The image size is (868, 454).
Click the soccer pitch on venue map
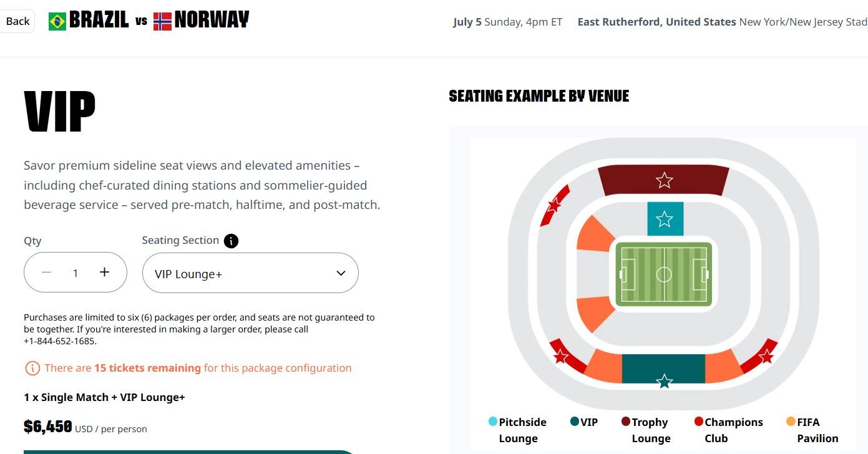point(664,274)
